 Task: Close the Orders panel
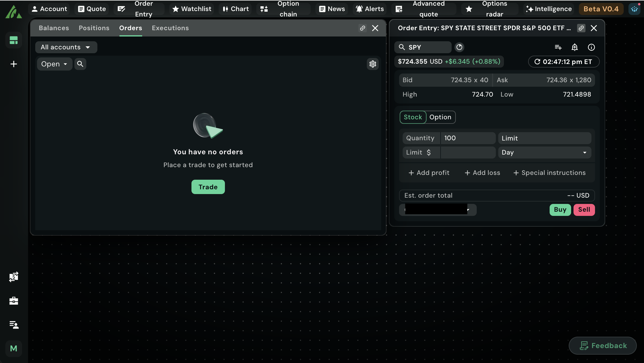click(x=375, y=28)
